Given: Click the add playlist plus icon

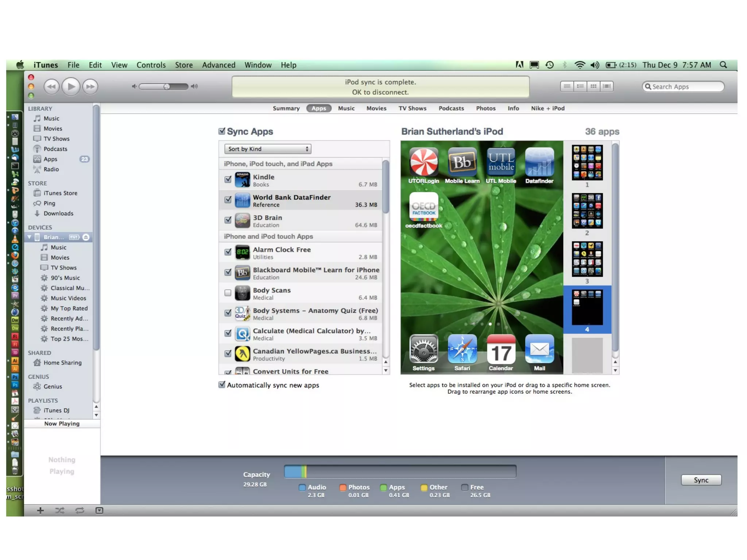Looking at the screenshot, I should 40,510.
